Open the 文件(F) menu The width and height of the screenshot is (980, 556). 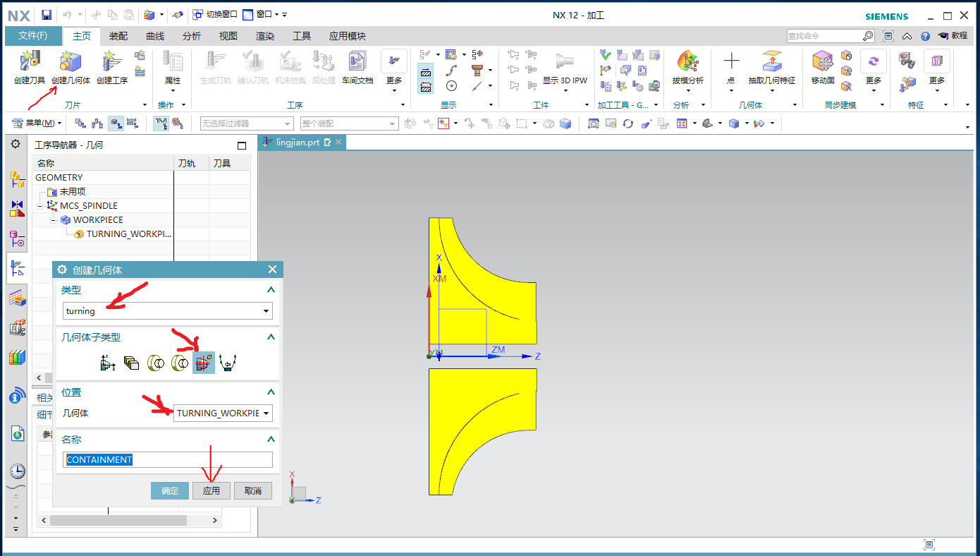coord(32,36)
